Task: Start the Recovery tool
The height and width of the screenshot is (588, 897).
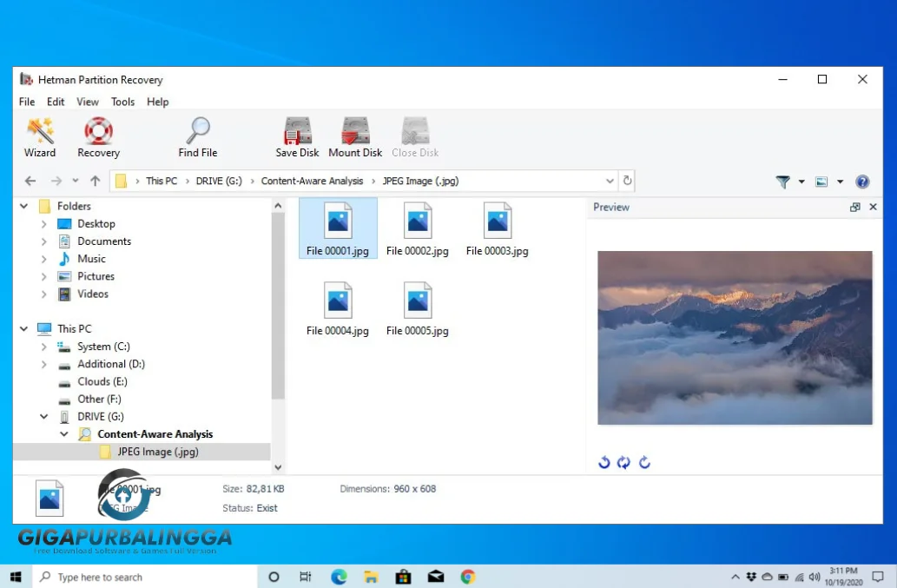Action: [97, 135]
